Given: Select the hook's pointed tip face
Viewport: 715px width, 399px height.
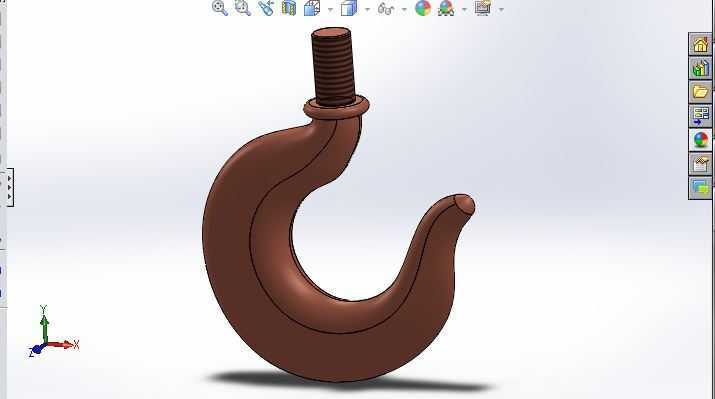Looking at the screenshot, I should (465, 205).
